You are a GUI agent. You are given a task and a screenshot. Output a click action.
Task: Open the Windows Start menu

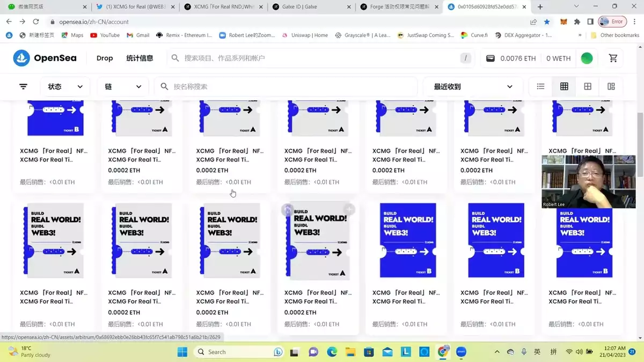[182, 352]
